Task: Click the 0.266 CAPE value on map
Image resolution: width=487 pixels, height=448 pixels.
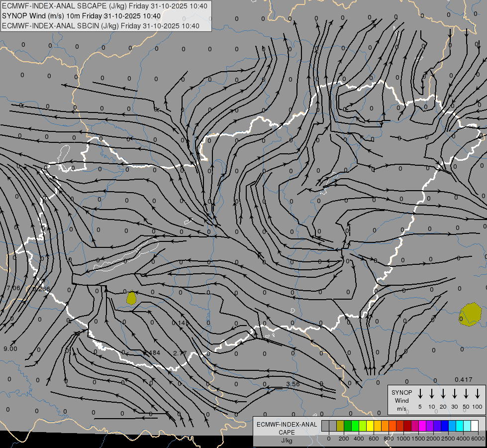Action: pyautogui.click(x=41, y=289)
